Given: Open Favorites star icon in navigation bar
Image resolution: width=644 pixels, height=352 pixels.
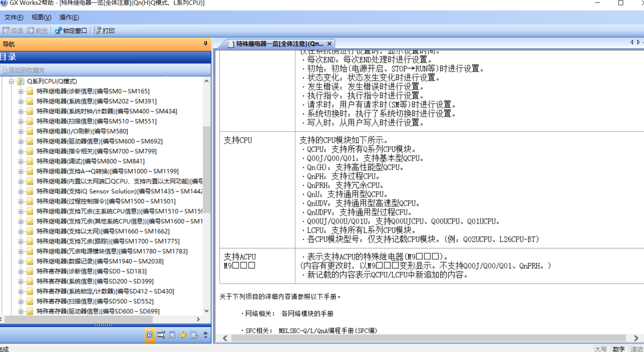Looking at the screenshot, I should click(x=183, y=335).
